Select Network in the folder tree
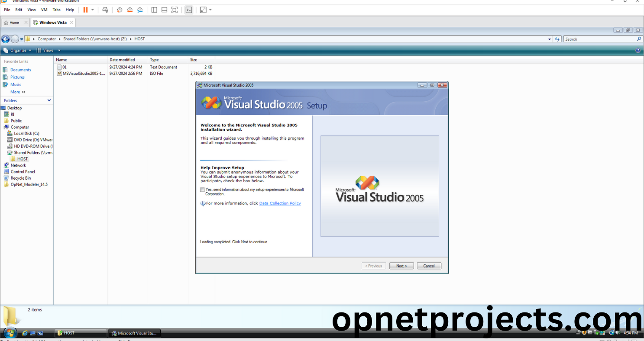 [x=18, y=165]
